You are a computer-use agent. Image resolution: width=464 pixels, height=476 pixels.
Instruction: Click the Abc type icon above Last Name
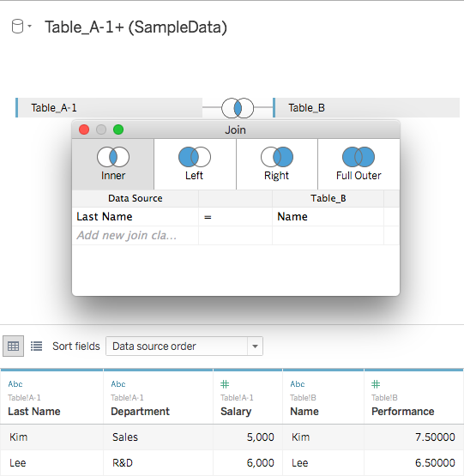[x=15, y=384]
